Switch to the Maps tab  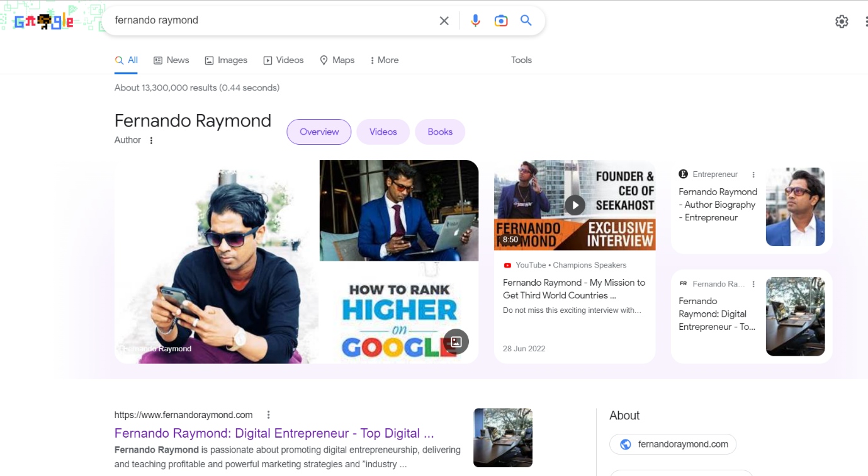(337, 60)
